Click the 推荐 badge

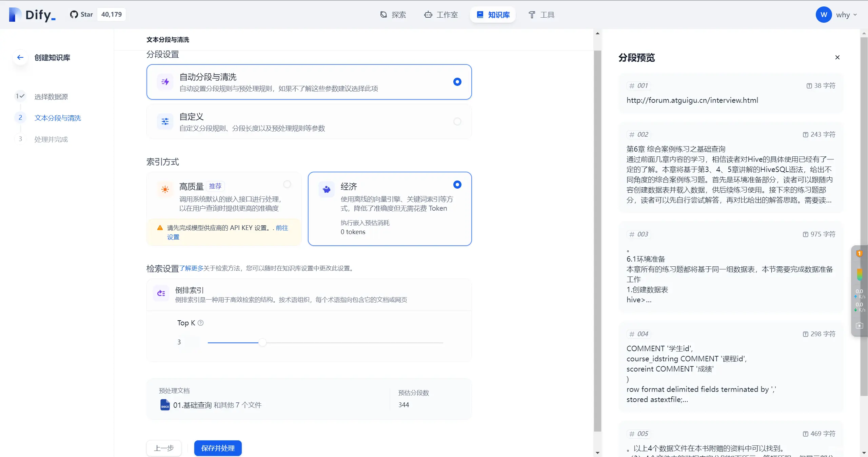tap(215, 186)
